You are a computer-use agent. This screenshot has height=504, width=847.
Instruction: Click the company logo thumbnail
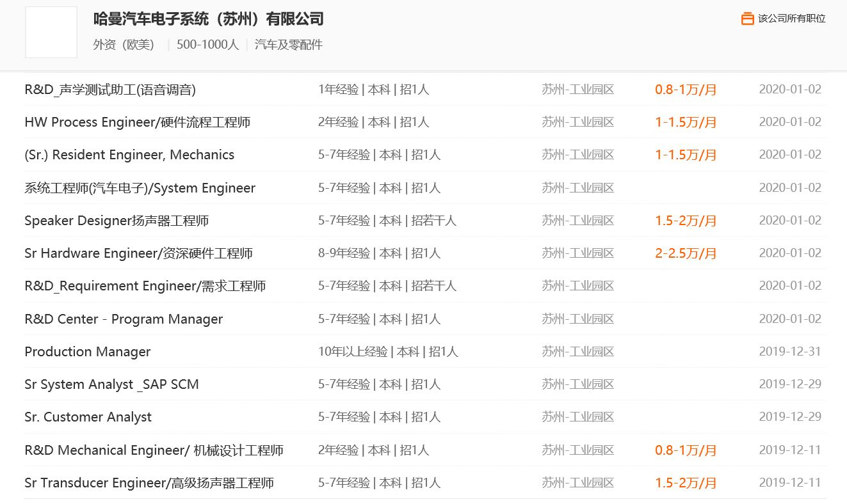(51, 33)
